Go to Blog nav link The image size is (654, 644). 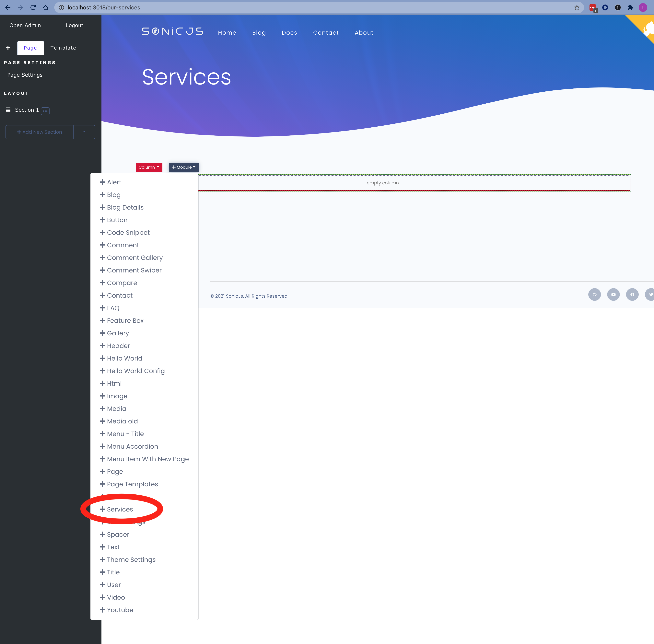click(x=259, y=32)
